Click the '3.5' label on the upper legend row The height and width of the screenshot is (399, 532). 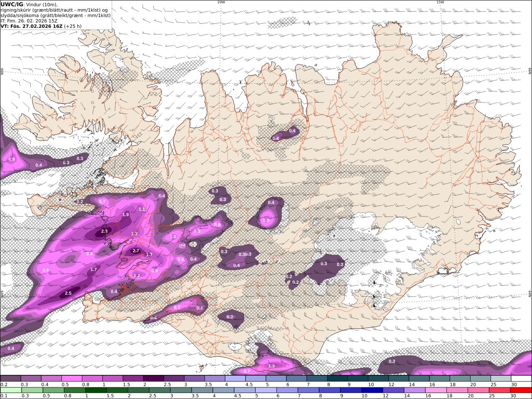[208, 384]
